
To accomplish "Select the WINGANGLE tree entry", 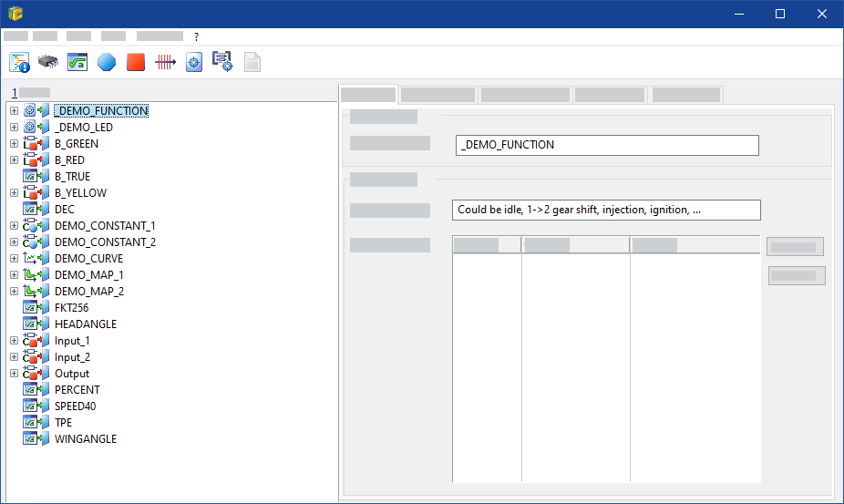I will coord(86,439).
